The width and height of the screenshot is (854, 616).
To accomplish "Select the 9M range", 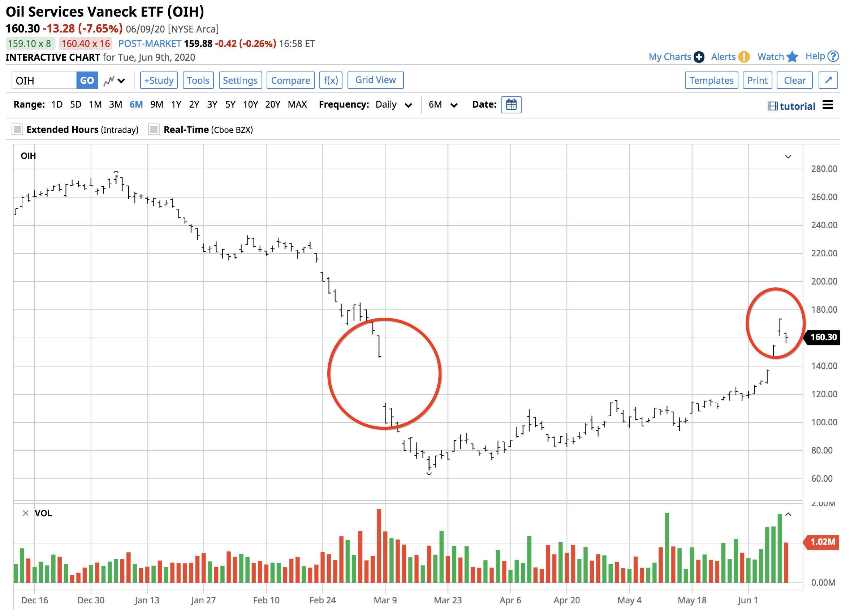I will point(157,105).
